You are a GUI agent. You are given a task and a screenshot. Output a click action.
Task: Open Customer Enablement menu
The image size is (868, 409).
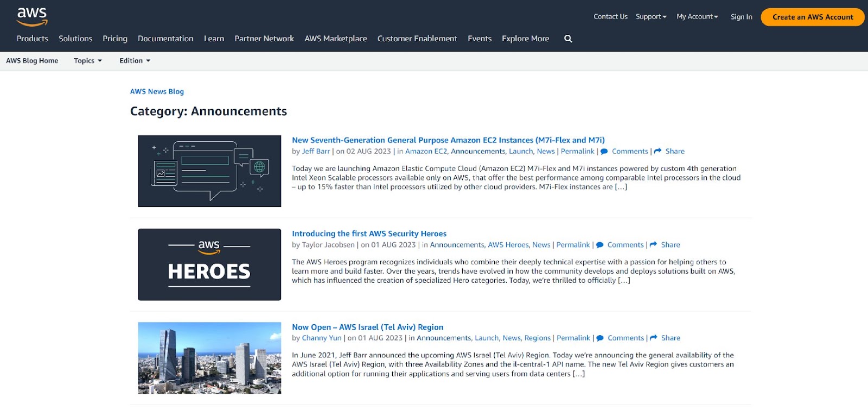point(417,39)
